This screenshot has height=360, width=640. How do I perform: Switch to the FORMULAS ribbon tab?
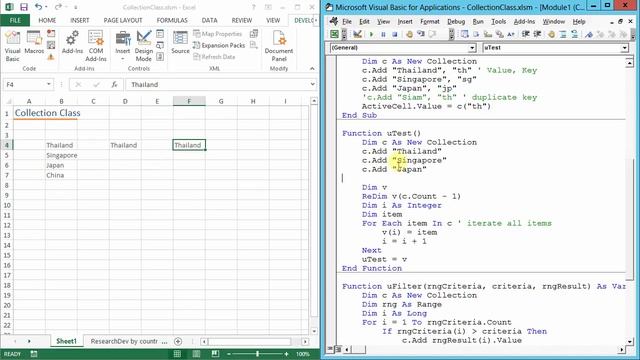pyautogui.click(x=172, y=20)
